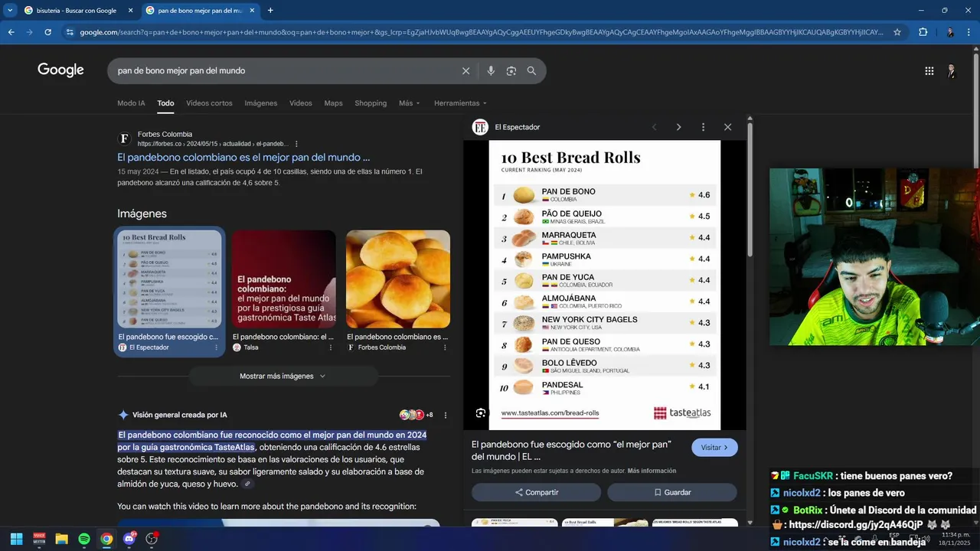Clear the Google search box text

pyautogui.click(x=465, y=70)
